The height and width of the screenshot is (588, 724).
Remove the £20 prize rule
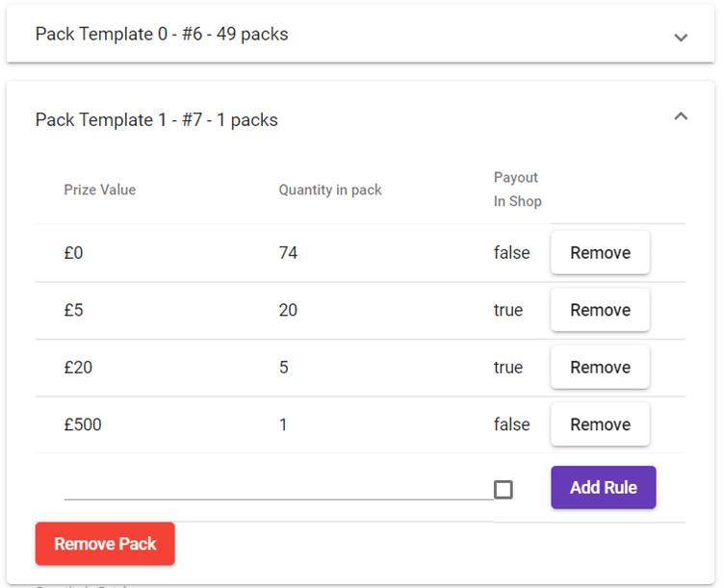pyautogui.click(x=600, y=367)
